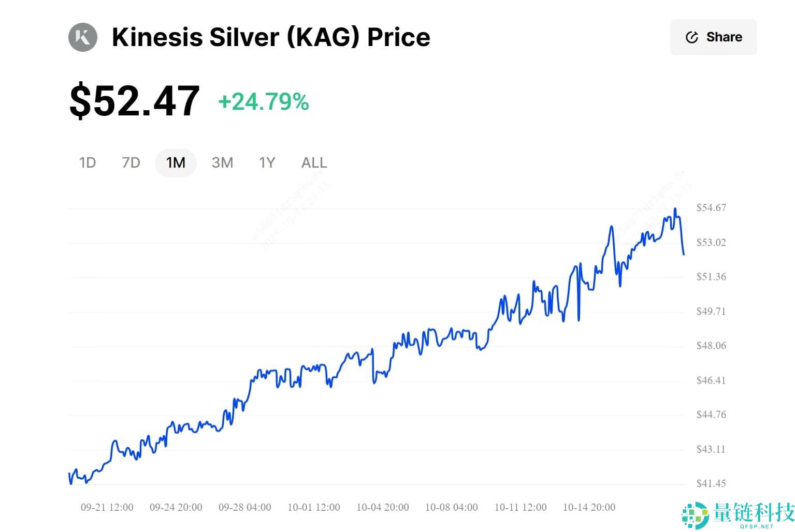The height and width of the screenshot is (532, 795).
Task: Click the $41.45 y-axis price label
Action: (711, 483)
